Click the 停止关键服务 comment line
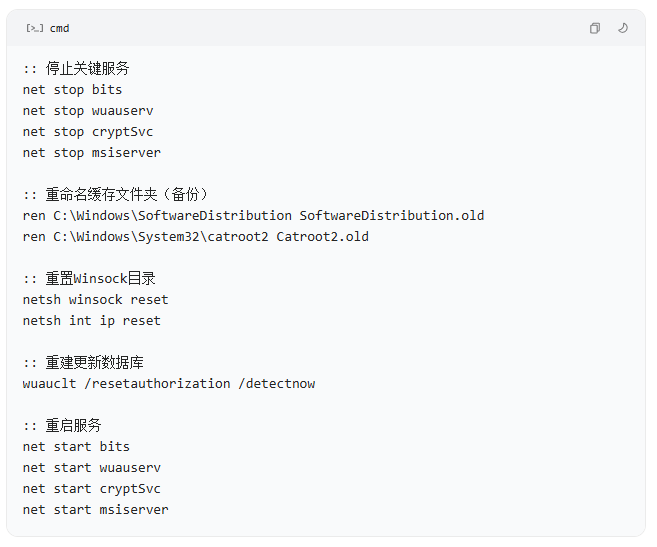This screenshot has height=547, width=657. tap(76, 68)
